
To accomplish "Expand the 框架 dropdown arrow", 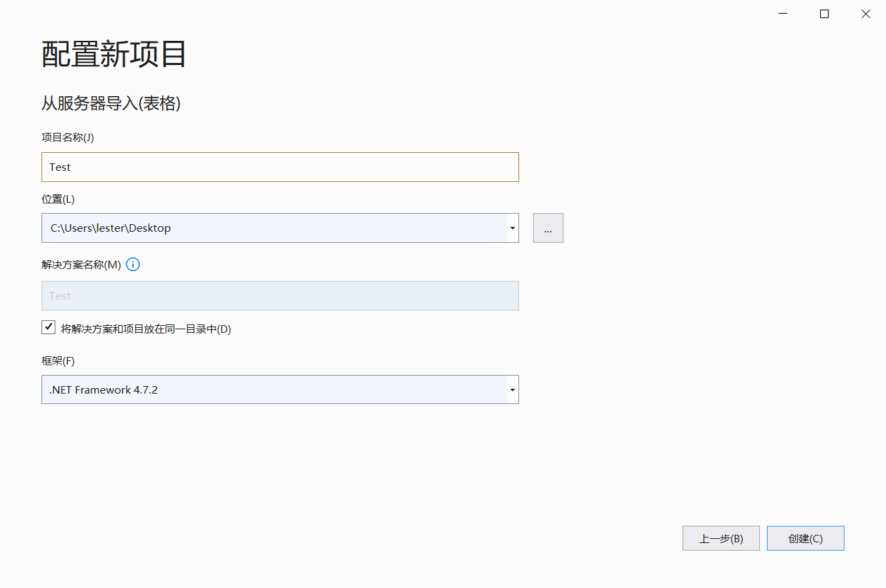I will coord(512,390).
